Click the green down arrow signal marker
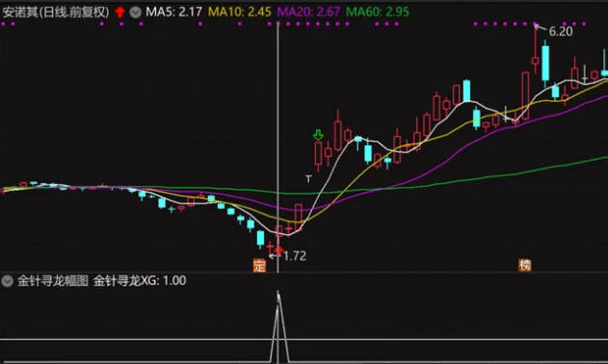Screen dimensions: 608x364 pos(318,135)
